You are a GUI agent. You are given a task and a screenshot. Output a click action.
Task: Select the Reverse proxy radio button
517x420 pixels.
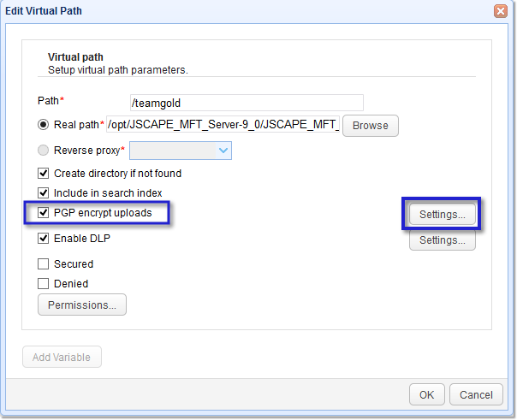click(44, 151)
